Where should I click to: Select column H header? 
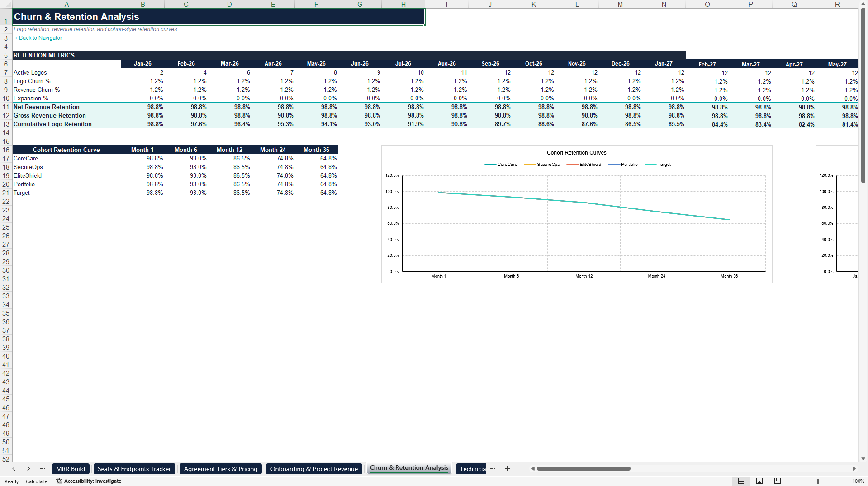[403, 4]
